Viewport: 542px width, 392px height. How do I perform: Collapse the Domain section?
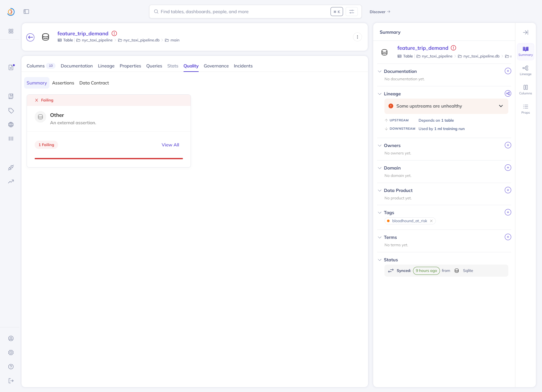point(380,168)
